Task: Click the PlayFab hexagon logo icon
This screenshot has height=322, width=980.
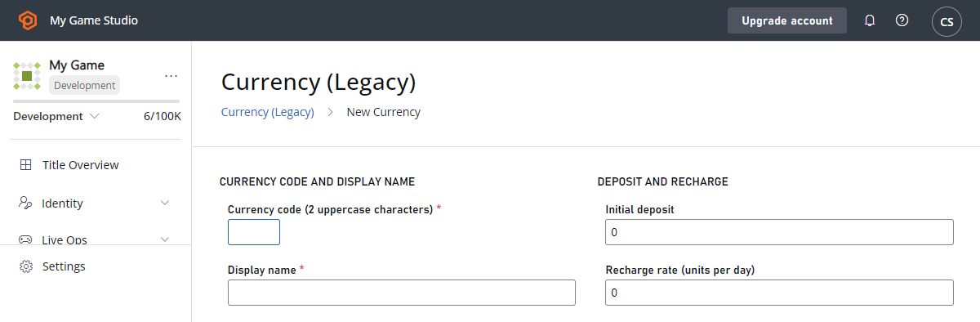Action: coord(28,20)
